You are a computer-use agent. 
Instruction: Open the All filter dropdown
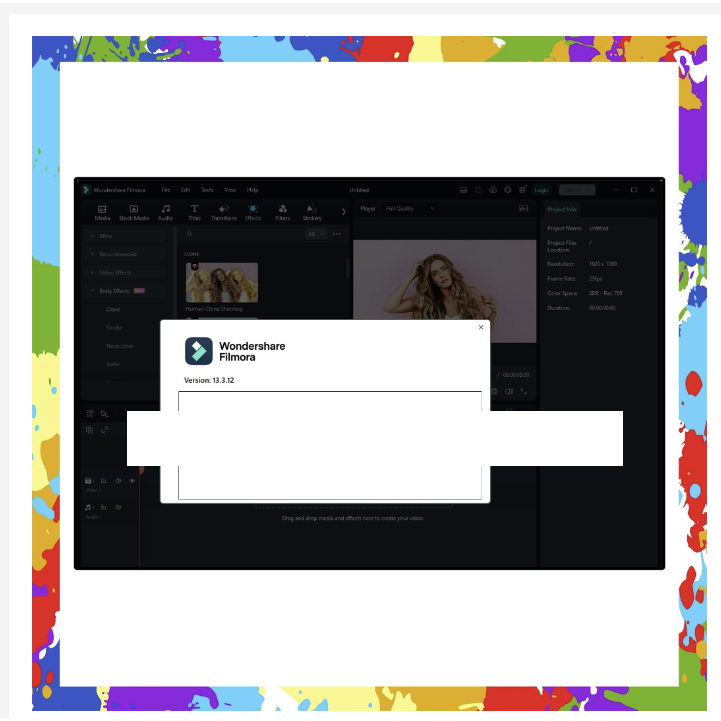coord(315,234)
